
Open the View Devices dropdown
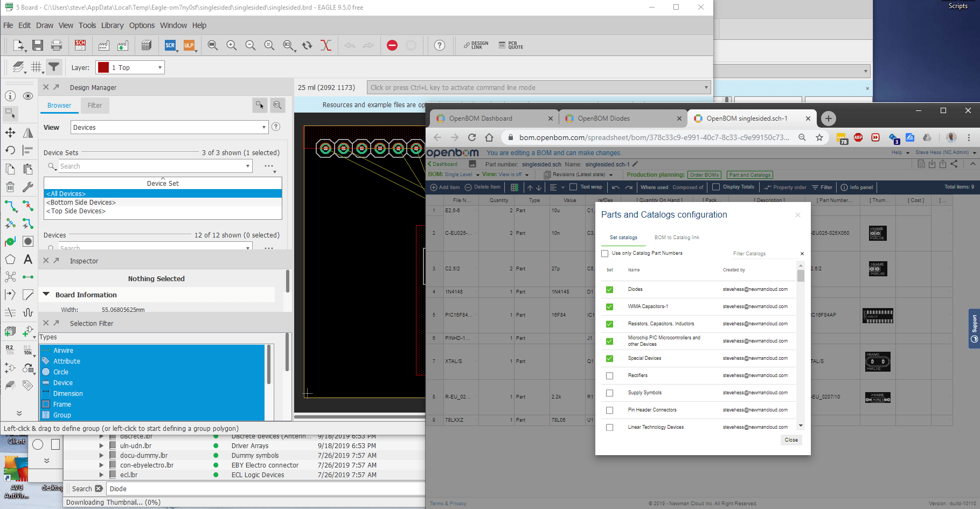(169, 127)
